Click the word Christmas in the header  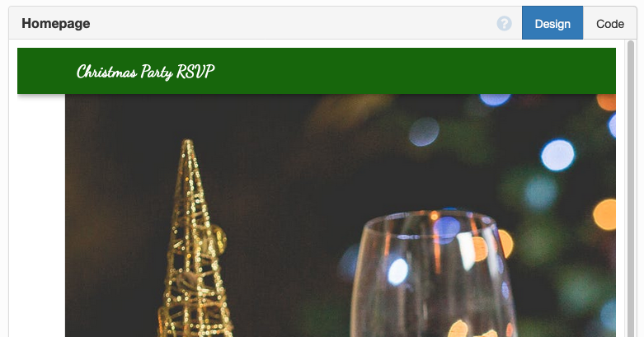(x=107, y=72)
